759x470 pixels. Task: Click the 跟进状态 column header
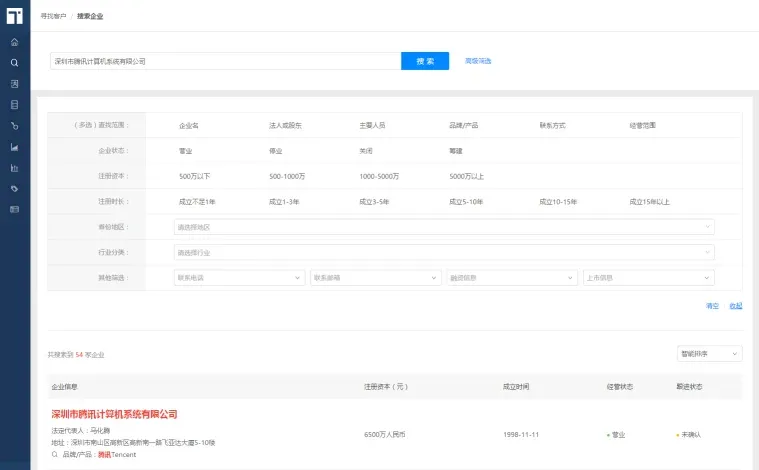[x=689, y=387]
